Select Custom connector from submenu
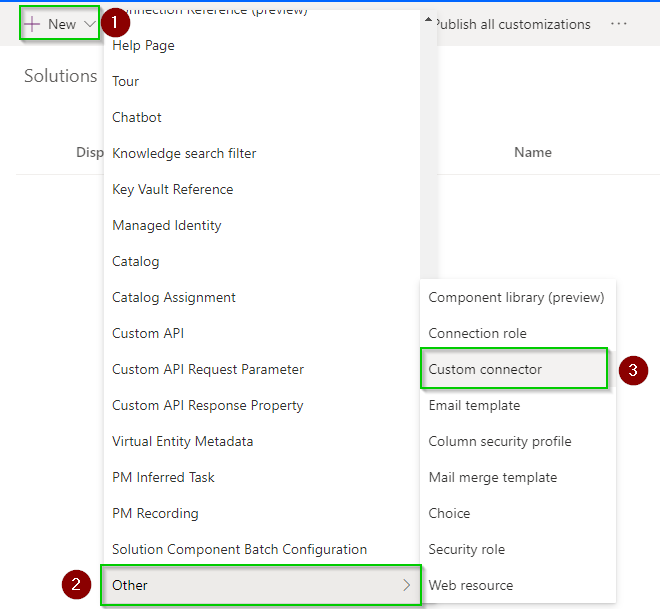Image resolution: width=660 pixels, height=609 pixels. pyautogui.click(x=485, y=369)
